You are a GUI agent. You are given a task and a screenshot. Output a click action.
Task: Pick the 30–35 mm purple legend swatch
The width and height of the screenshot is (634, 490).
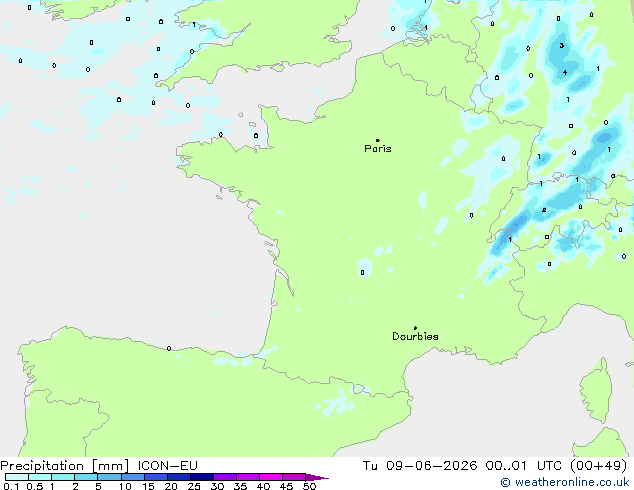click(225, 477)
